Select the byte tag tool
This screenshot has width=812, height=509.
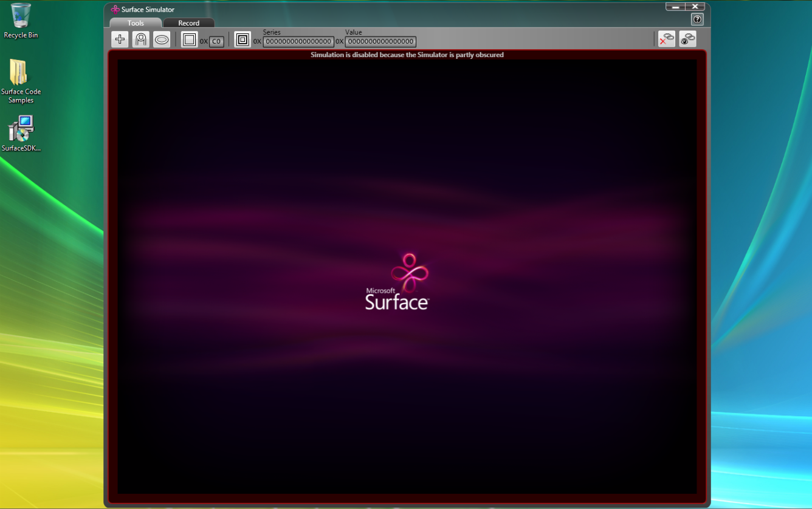[190, 39]
